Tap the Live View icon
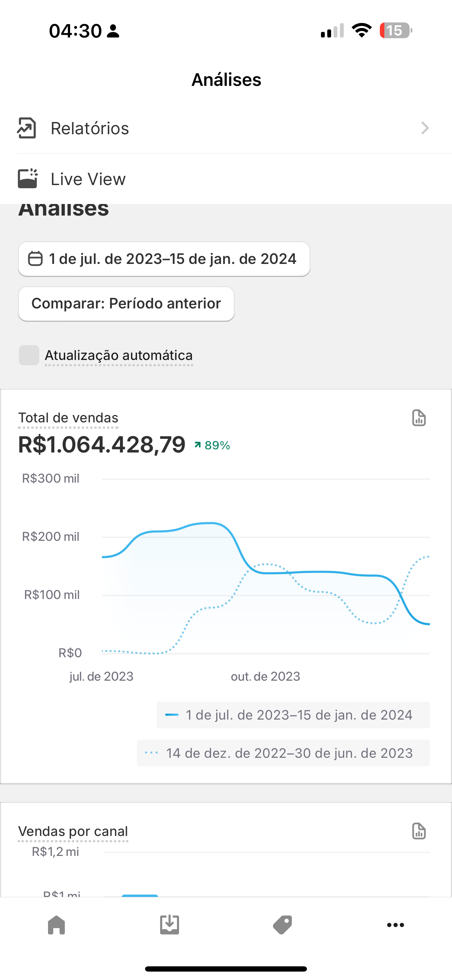 coord(27,179)
